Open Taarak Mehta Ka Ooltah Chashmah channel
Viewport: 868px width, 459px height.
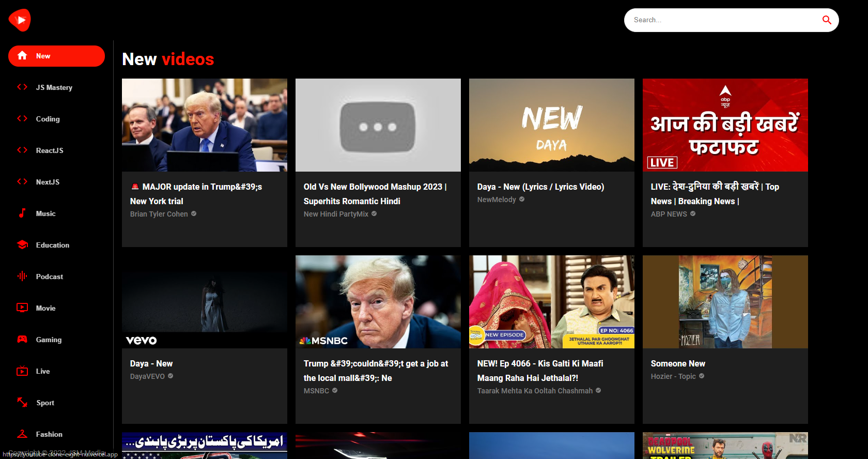pyautogui.click(x=535, y=390)
